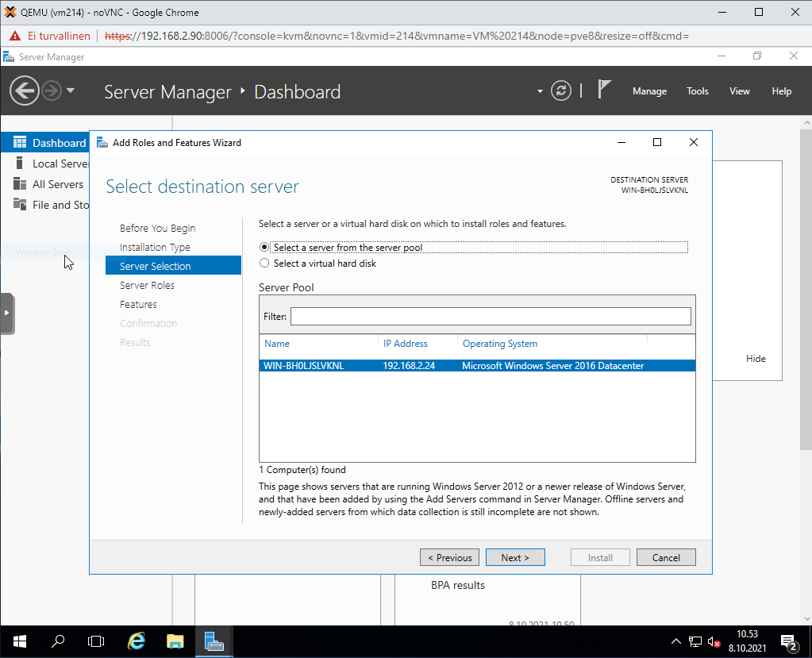Screen dimensions: 812x658
Task: Open the dropdown arrow beside the refresh icon
Action: (x=540, y=91)
